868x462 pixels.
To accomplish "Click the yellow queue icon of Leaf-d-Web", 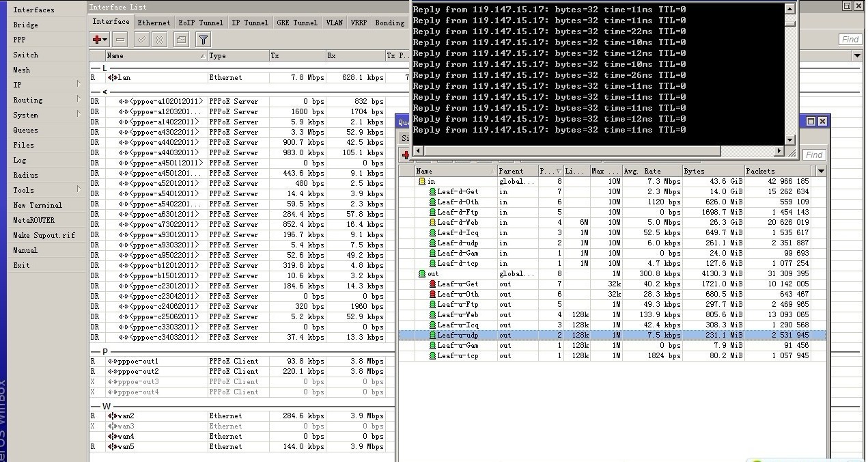I will pos(432,223).
